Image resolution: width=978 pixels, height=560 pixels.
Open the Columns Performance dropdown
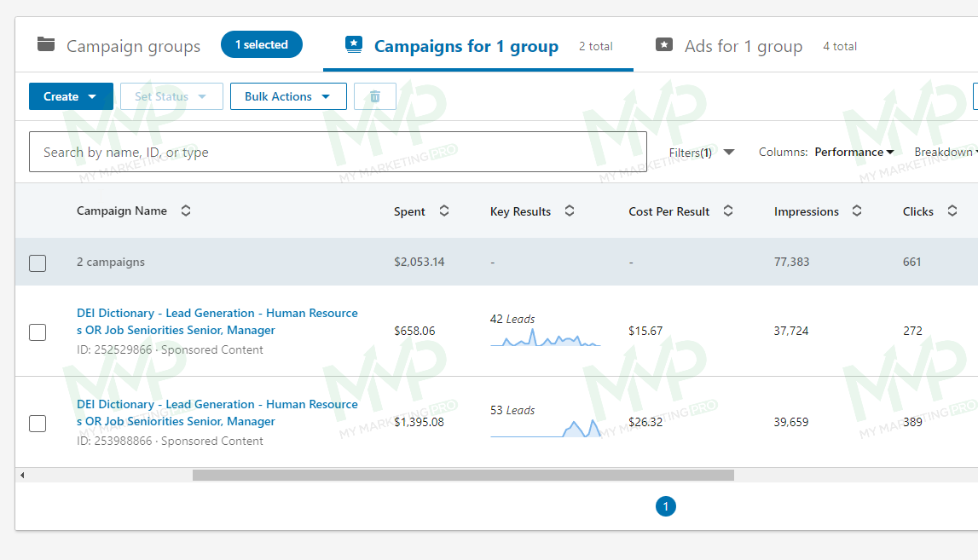pos(854,153)
